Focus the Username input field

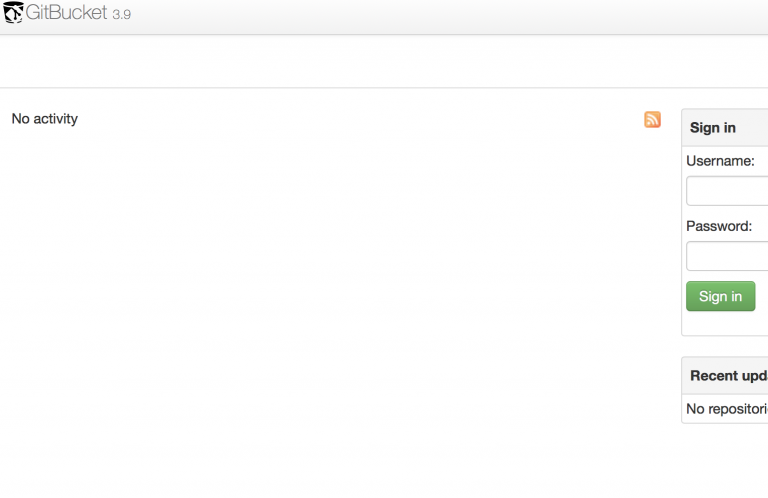[x=727, y=191]
